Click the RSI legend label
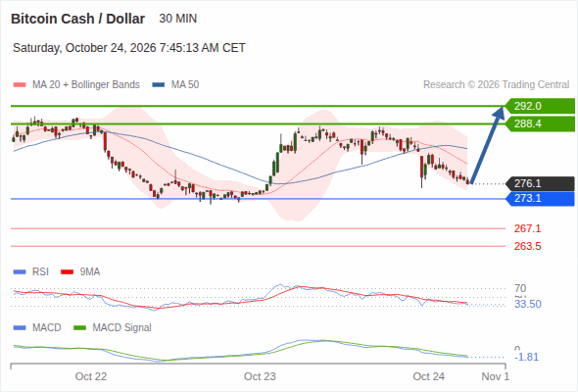Image resolution: width=578 pixels, height=392 pixels. point(40,272)
